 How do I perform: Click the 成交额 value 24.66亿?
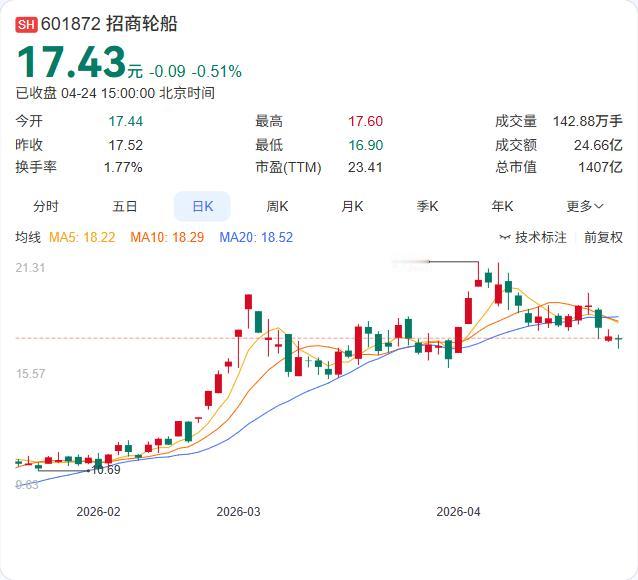pyautogui.click(x=598, y=145)
